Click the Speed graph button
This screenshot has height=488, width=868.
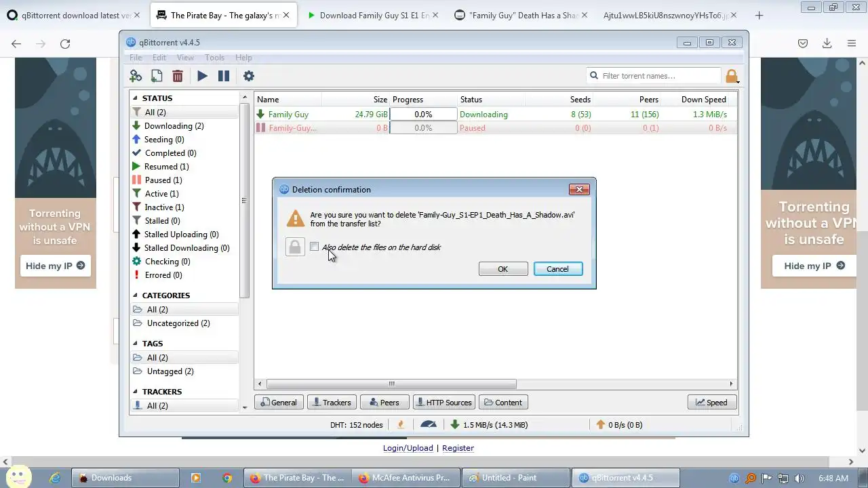(x=712, y=403)
